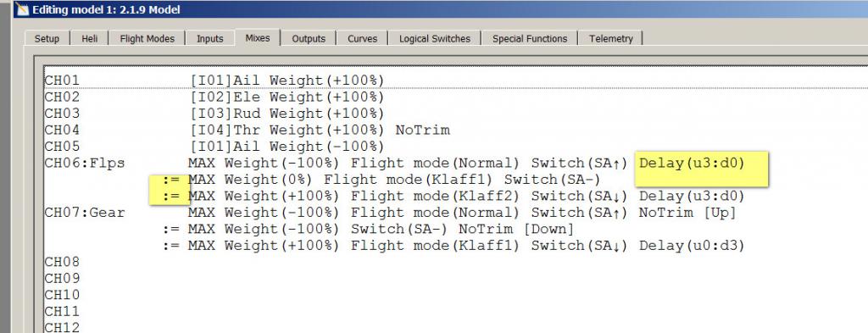Image resolution: width=868 pixels, height=333 pixels.
Task: Go to the Special Functions tab
Action: pyautogui.click(x=530, y=39)
